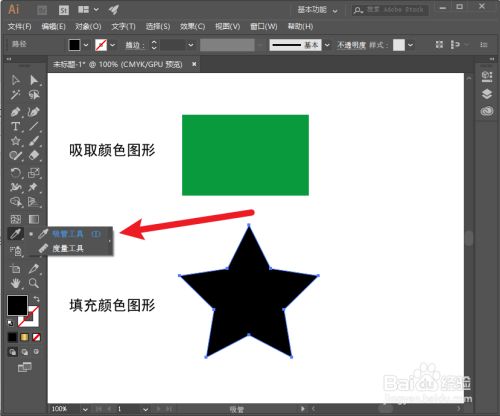Click the 不透明度 opacity link
Image resolution: width=500 pixels, height=416 pixels.
[351, 45]
